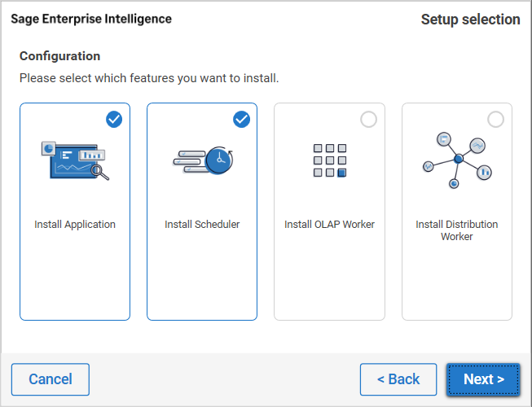This screenshot has height=407, width=532.
Task: Click the Configuration section heading
Action: click(60, 56)
